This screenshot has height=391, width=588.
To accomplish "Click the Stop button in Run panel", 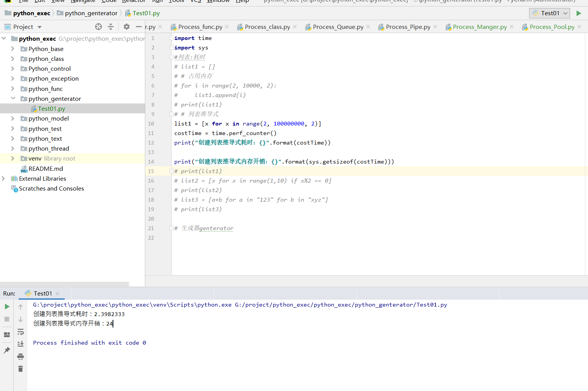I will (7, 319).
